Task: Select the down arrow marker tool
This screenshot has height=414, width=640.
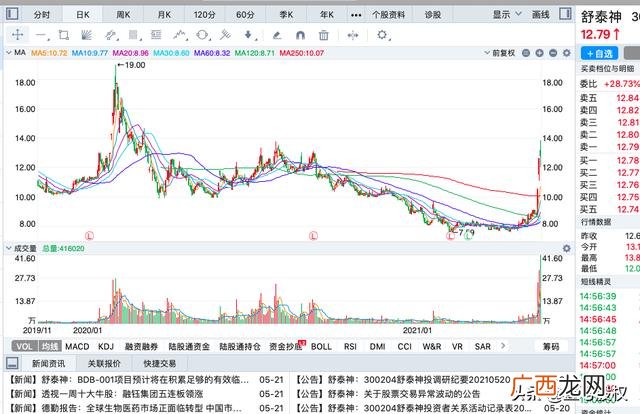Action: (x=249, y=35)
